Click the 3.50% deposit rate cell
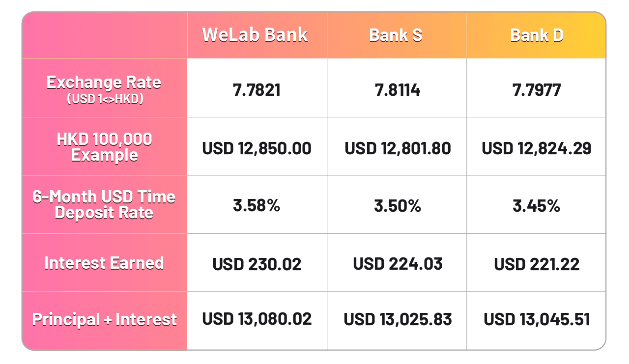This screenshot has width=629, height=364. click(397, 205)
